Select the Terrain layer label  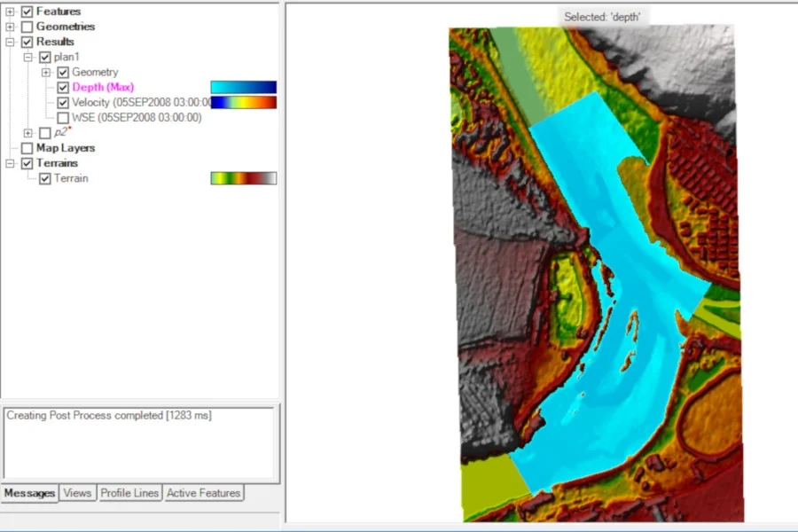coord(71,178)
